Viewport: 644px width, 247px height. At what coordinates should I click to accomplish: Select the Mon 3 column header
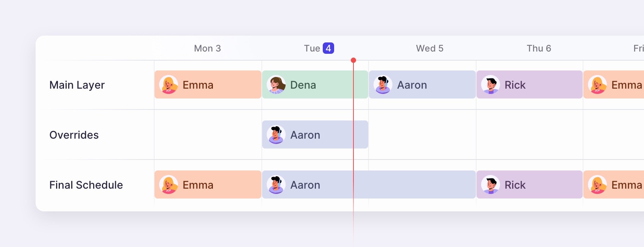coord(207,48)
